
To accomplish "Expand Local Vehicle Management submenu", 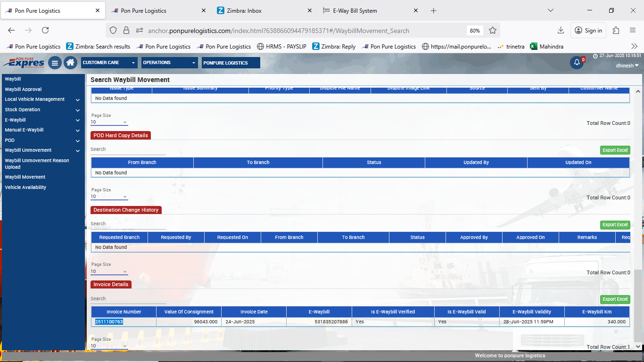I will pyautogui.click(x=77, y=99).
